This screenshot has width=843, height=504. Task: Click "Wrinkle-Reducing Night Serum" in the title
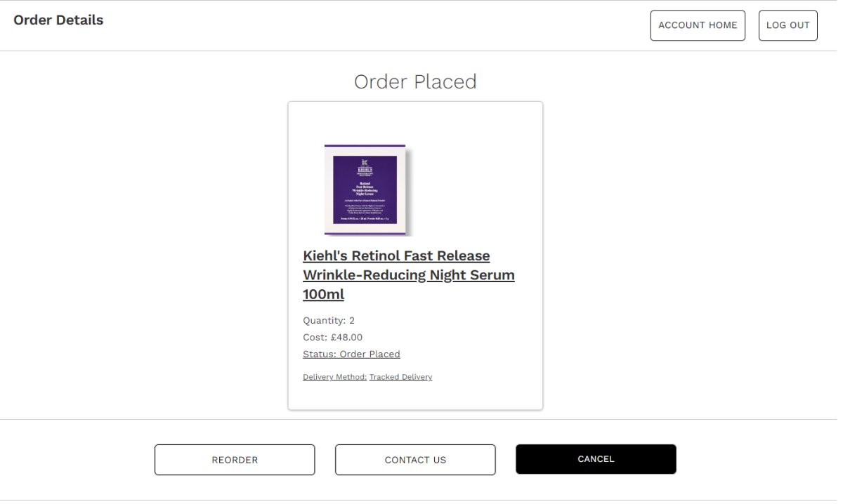point(409,275)
